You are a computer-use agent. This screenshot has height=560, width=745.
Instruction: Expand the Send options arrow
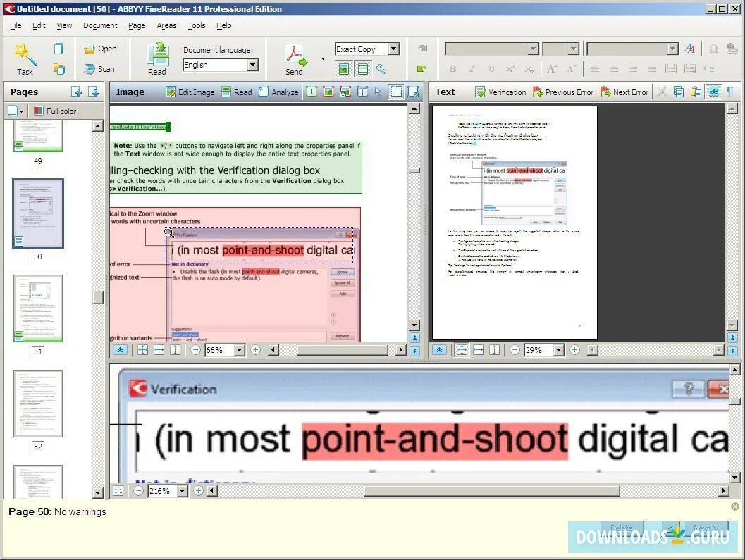tap(323, 59)
